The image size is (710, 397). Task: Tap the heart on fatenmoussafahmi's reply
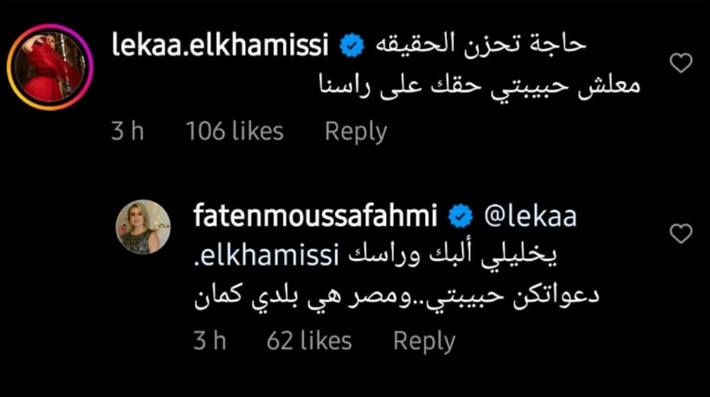(x=681, y=234)
